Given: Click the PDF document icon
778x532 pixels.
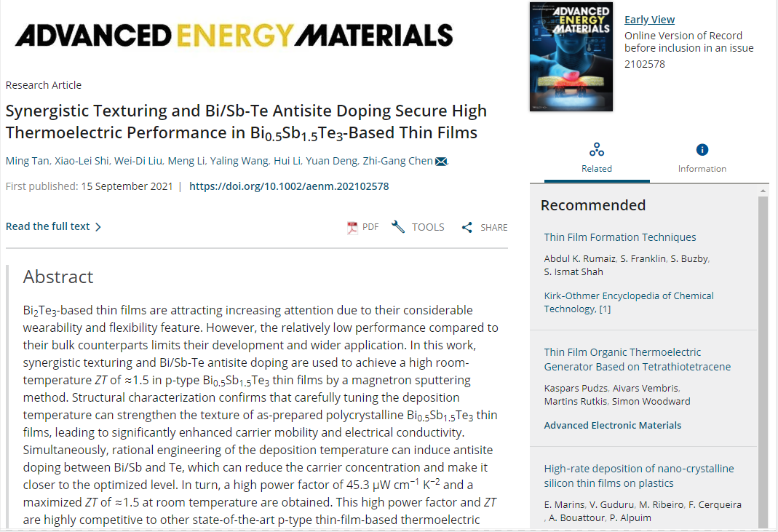Looking at the screenshot, I should click(353, 227).
